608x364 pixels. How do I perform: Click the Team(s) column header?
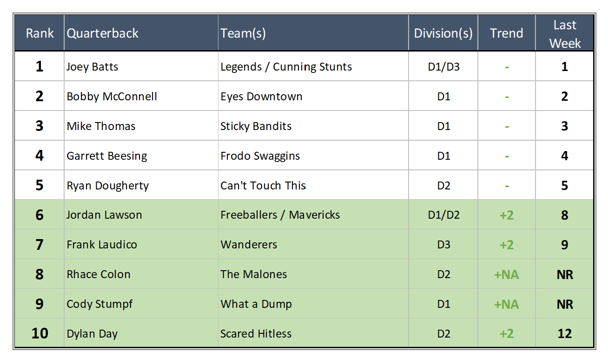tap(243, 33)
